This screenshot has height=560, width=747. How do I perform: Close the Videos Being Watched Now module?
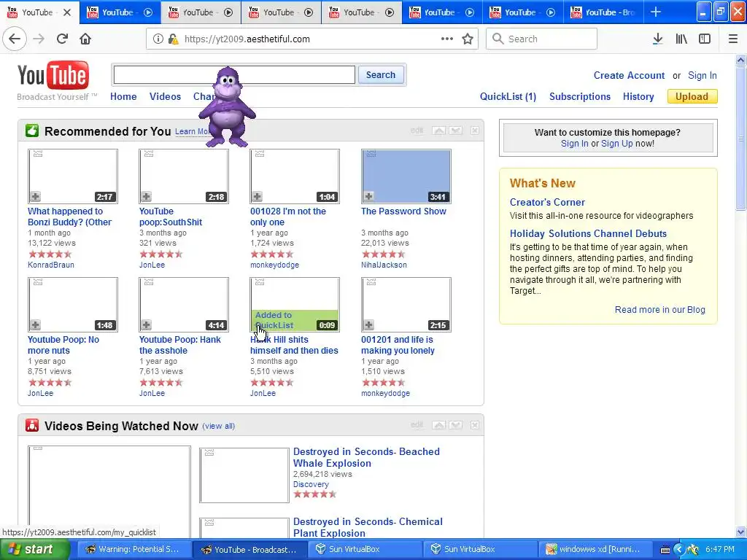tap(474, 425)
